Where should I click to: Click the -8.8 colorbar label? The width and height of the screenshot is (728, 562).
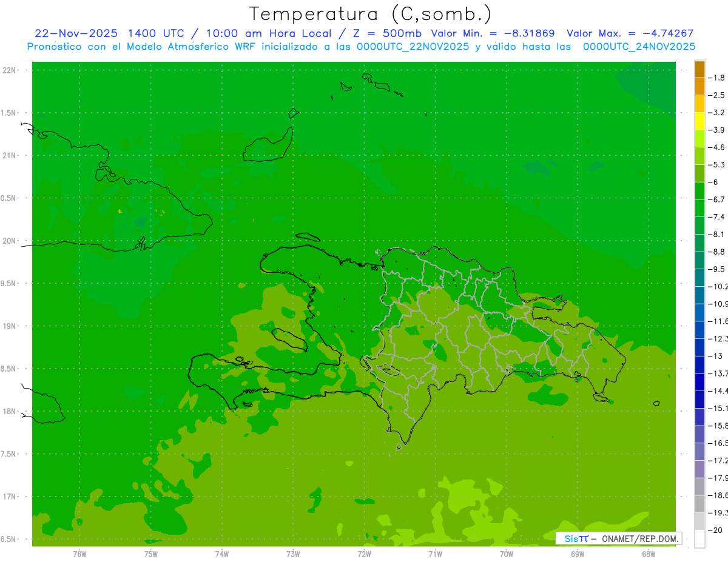(x=717, y=252)
